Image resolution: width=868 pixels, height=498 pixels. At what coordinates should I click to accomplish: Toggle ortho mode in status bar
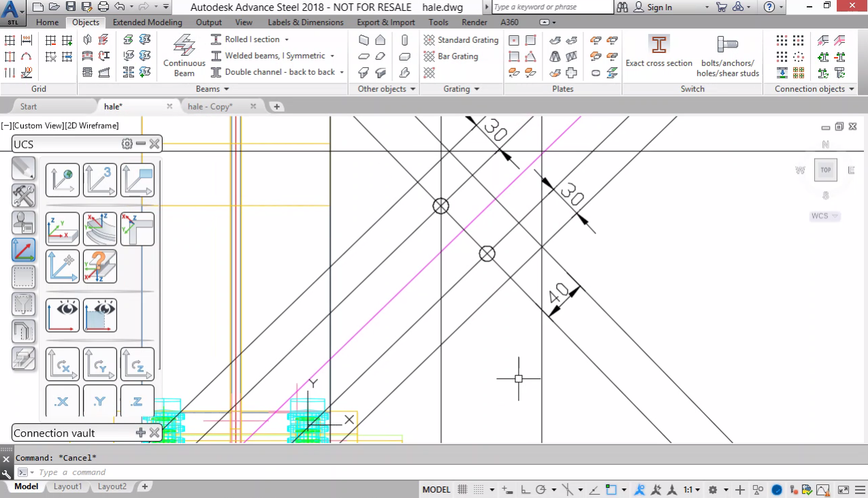point(526,490)
